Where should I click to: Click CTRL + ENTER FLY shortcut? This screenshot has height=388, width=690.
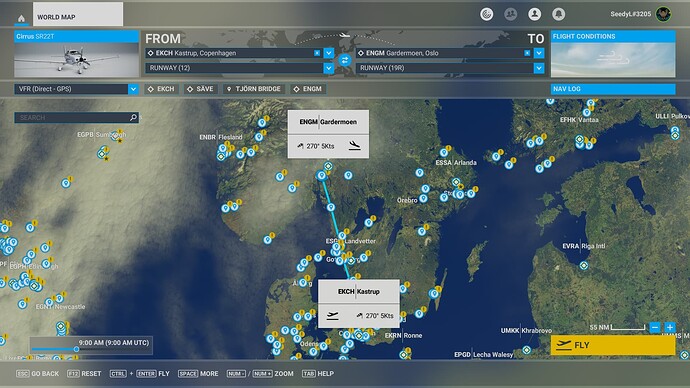point(139,373)
